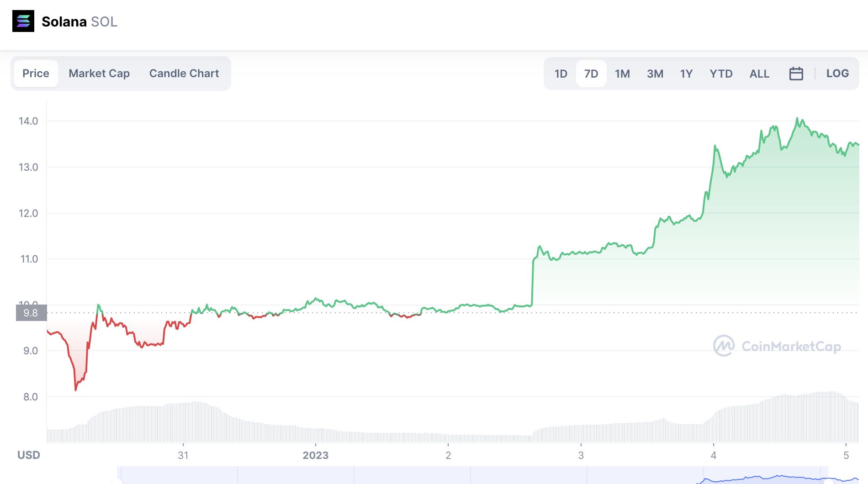Show year-to-date with YTD
This screenshot has width=868, height=484.
click(x=721, y=74)
